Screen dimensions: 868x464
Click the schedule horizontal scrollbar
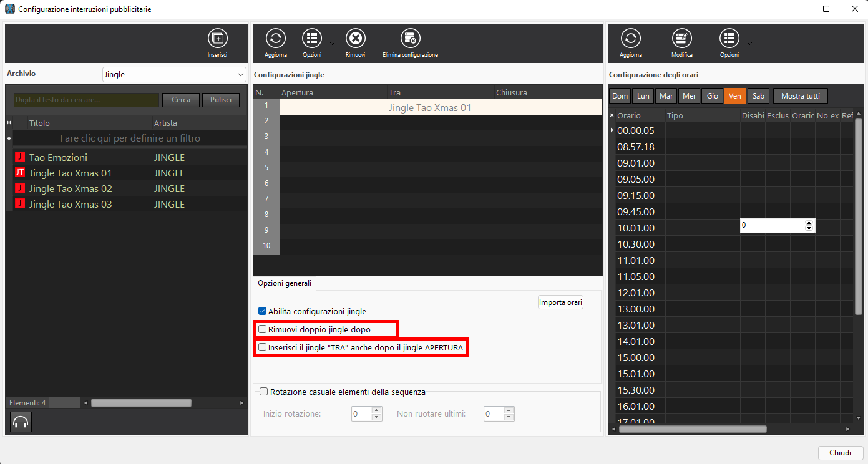[693, 429]
